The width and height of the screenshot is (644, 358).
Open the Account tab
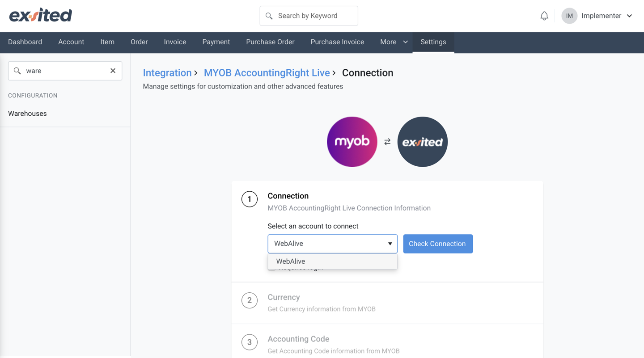tap(71, 42)
